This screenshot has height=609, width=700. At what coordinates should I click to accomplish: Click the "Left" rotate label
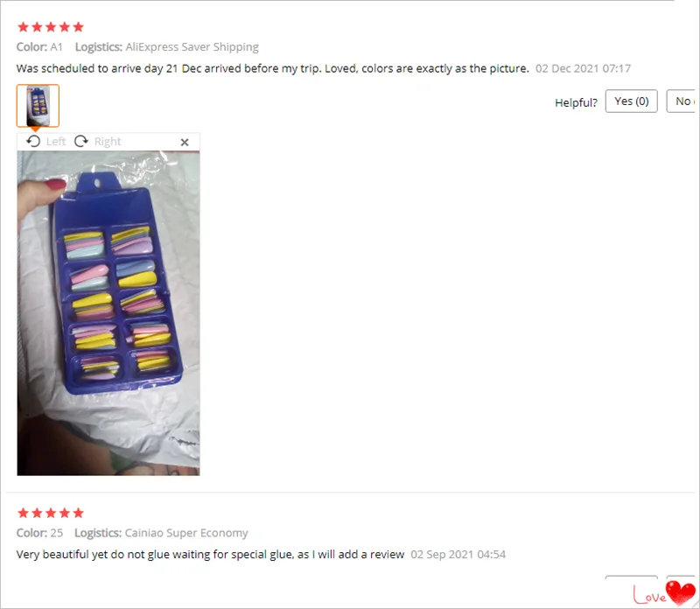click(x=56, y=142)
